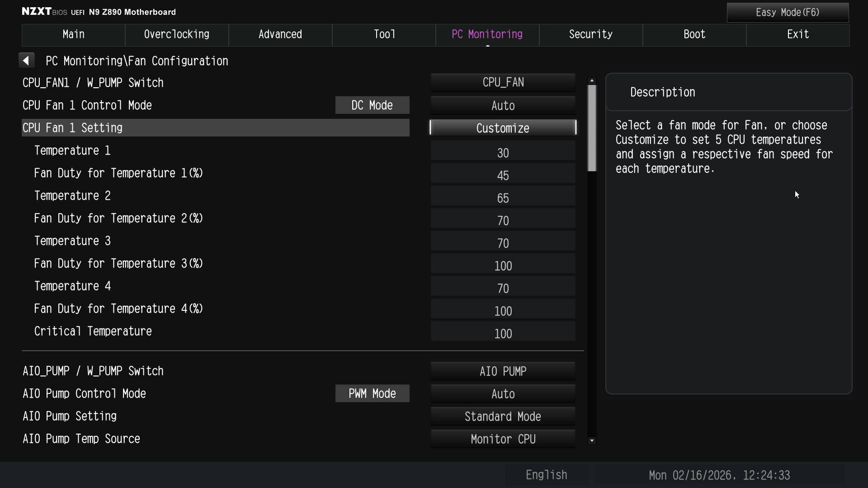868x488 pixels.
Task: Open AIO Pump Temp Source dropdown
Action: tap(503, 439)
